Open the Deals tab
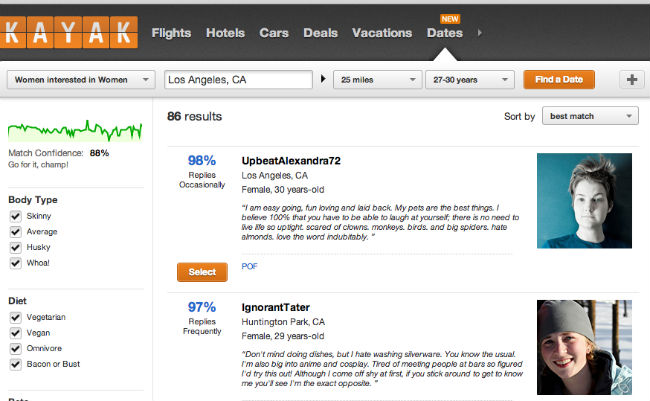 (320, 33)
